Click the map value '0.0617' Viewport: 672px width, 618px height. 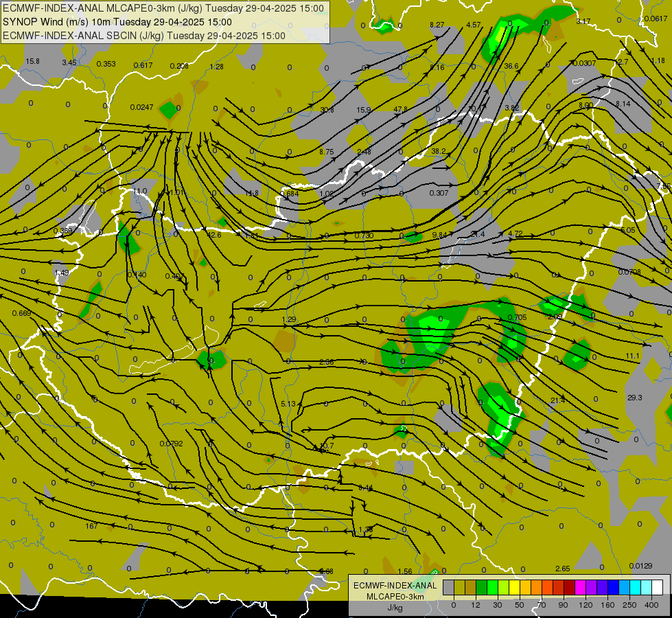[656, 19]
